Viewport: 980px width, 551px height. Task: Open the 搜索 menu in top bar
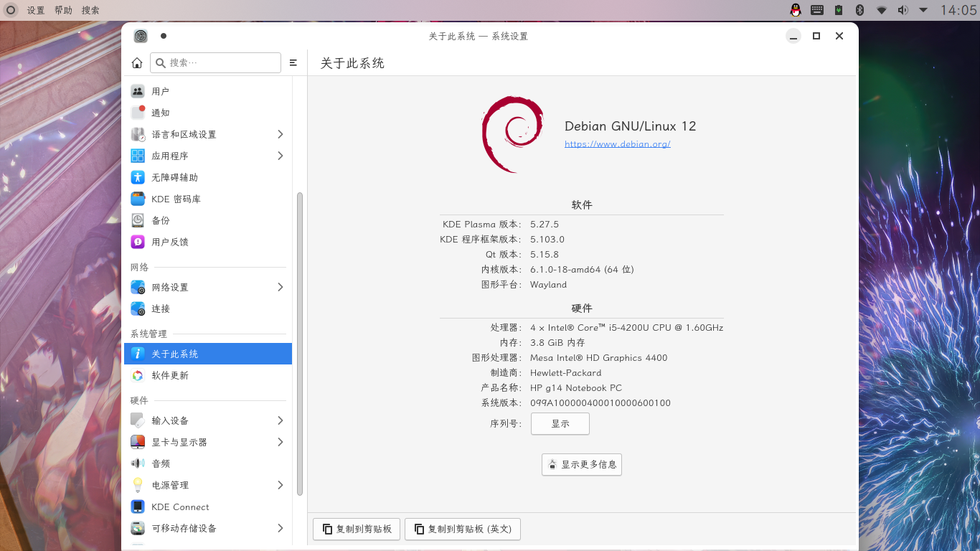90,10
